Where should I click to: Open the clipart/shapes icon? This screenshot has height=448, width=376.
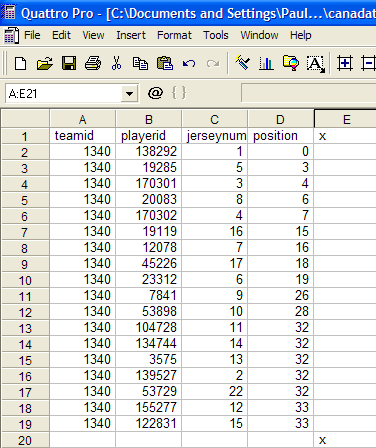[291, 63]
